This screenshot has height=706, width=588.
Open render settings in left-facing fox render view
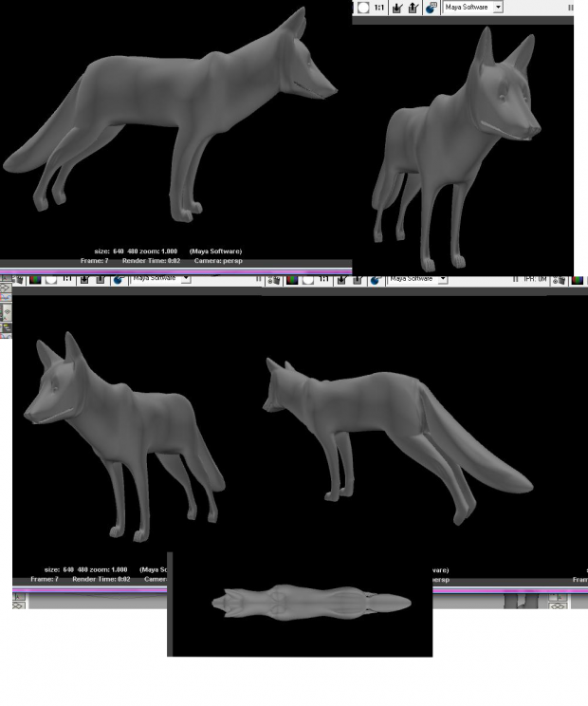[118, 280]
